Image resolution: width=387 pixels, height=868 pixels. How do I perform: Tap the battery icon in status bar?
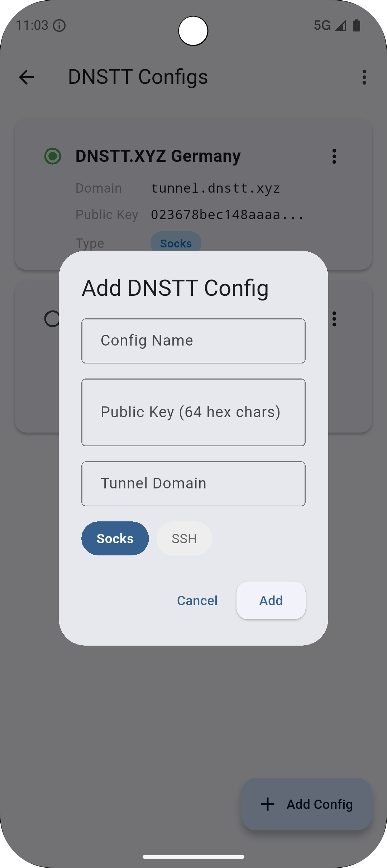coord(357,25)
